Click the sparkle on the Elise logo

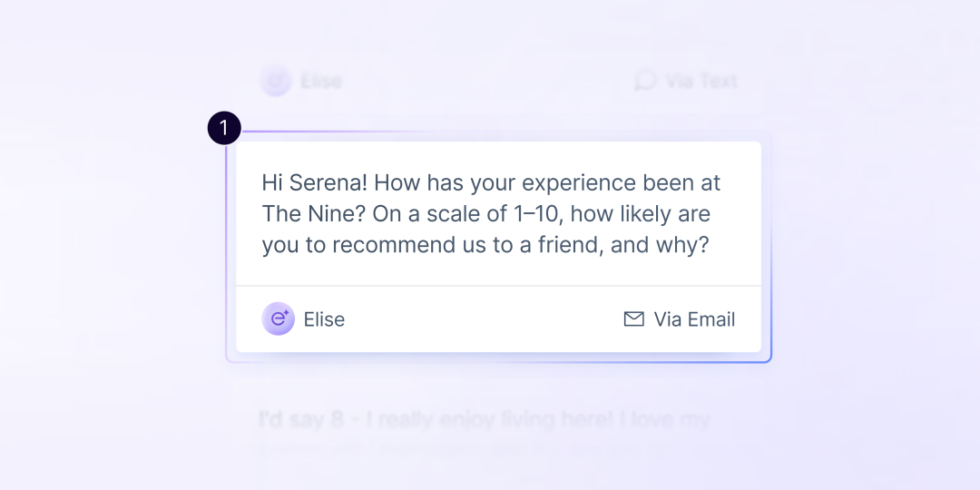pyautogui.click(x=286, y=313)
